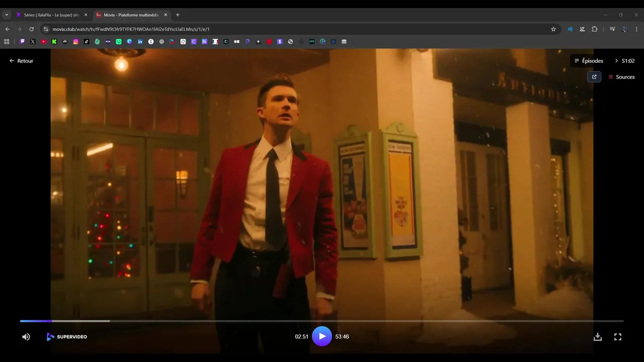The image size is (644, 362).
Task: Open the external link icon beside Sources
Action: tap(594, 77)
